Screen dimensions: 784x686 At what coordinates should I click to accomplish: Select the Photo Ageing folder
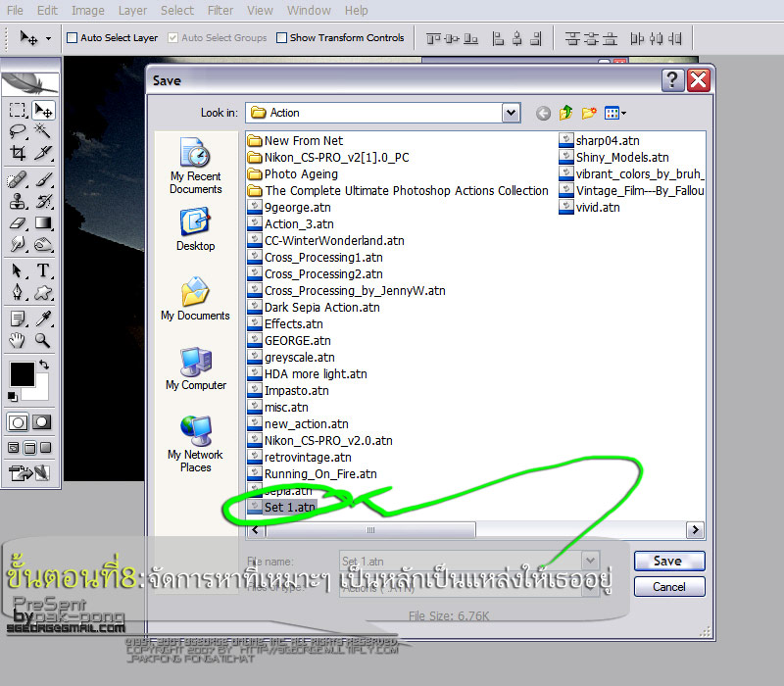(293, 174)
